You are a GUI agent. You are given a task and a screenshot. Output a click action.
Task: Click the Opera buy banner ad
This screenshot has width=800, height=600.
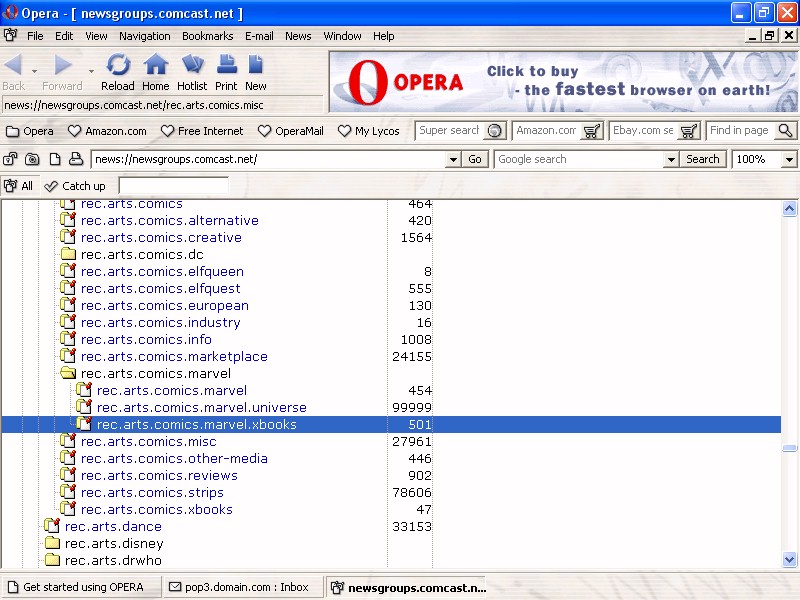click(x=563, y=82)
